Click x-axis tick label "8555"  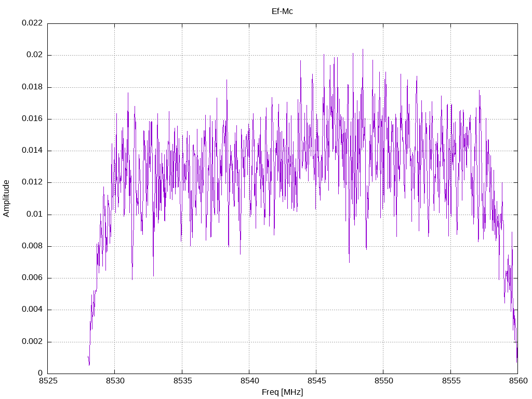click(x=451, y=381)
